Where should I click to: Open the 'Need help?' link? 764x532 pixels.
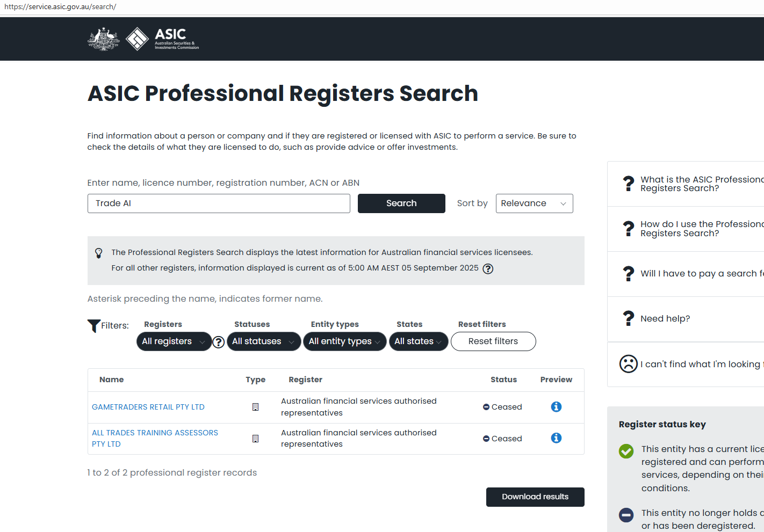pos(665,319)
